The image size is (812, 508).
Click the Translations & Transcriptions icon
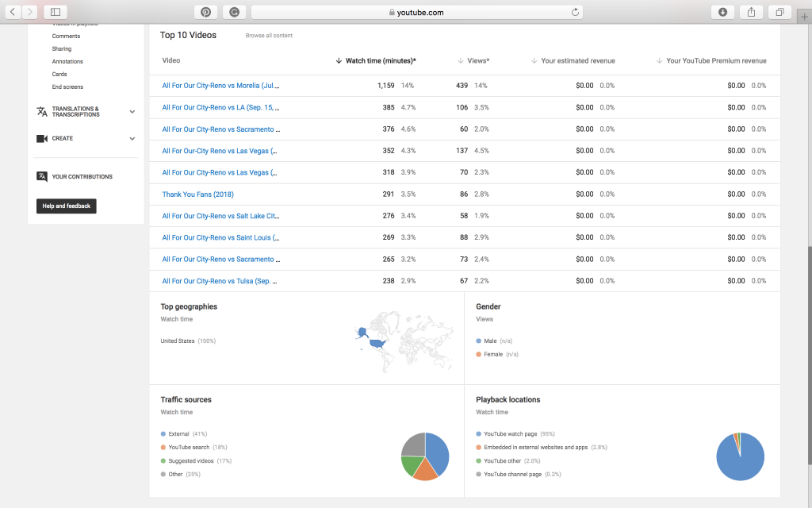42,112
